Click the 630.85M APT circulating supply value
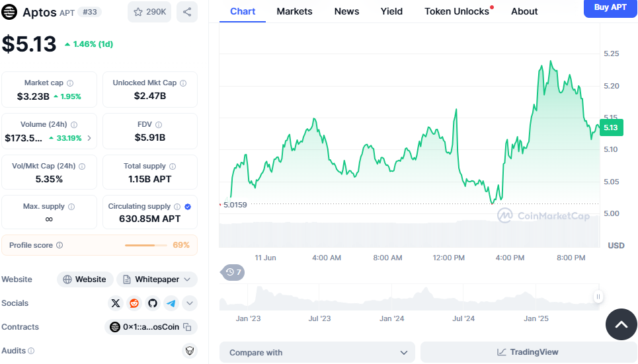This screenshot has width=638, height=364. pyautogui.click(x=149, y=219)
